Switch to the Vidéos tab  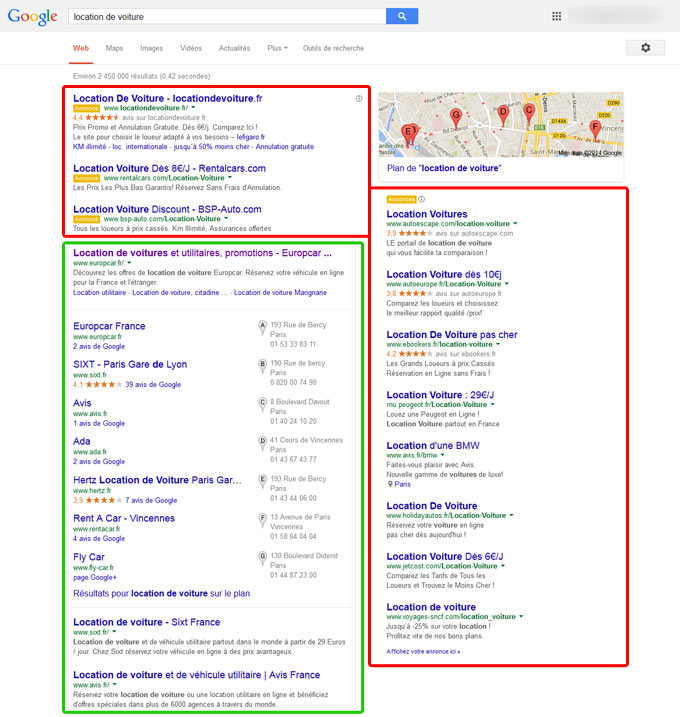click(x=191, y=48)
